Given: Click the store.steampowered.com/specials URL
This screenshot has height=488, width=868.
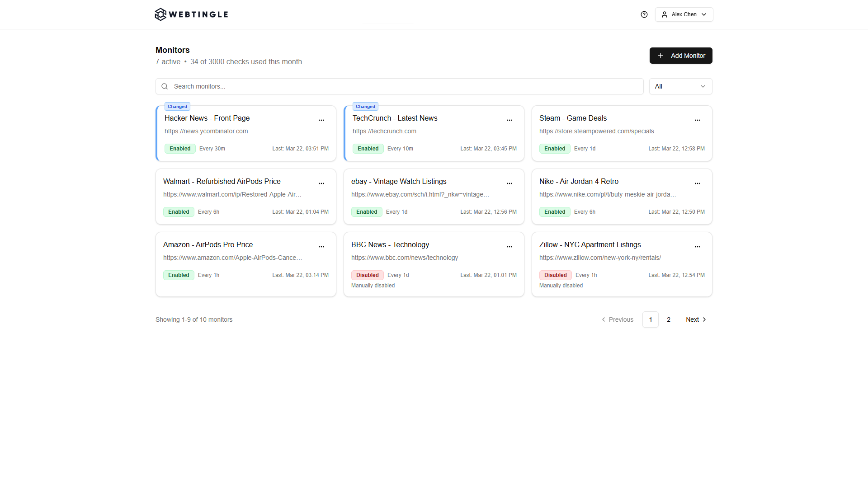Looking at the screenshot, I should coord(596,131).
